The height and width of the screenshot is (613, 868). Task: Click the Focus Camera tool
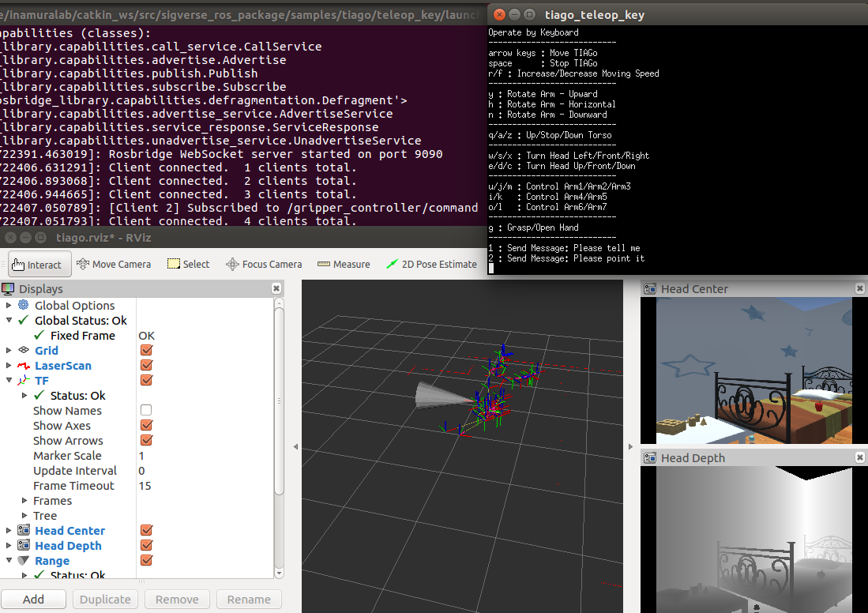[x=264, y=265]
